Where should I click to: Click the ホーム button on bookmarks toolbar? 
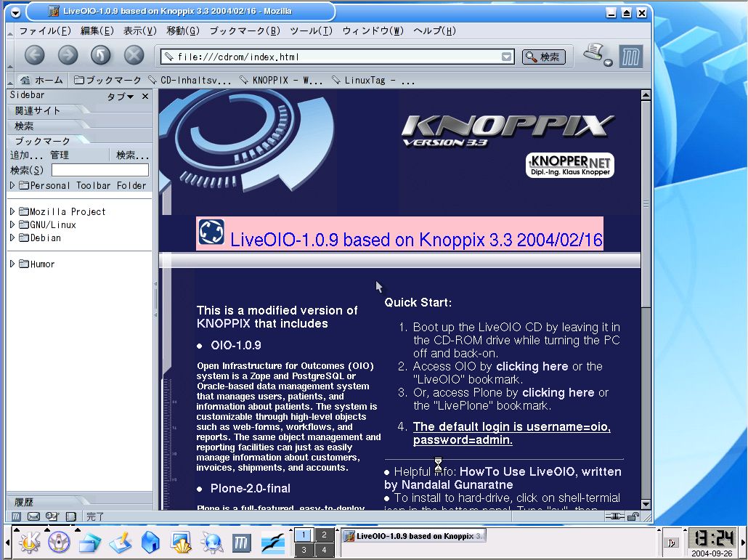(42, 80)
